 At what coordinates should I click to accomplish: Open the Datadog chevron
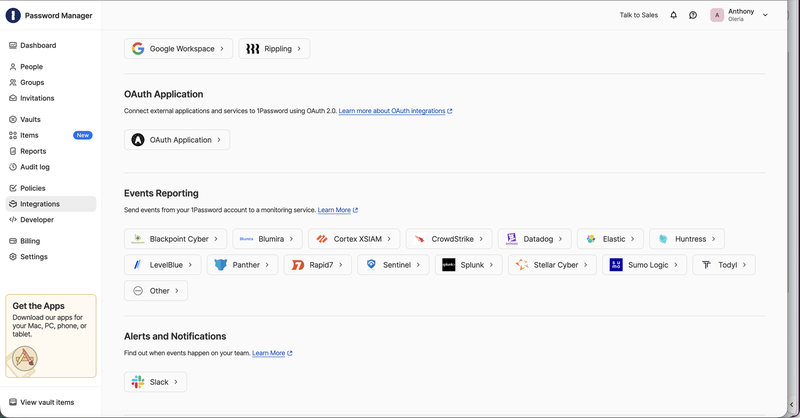[560, 239]
